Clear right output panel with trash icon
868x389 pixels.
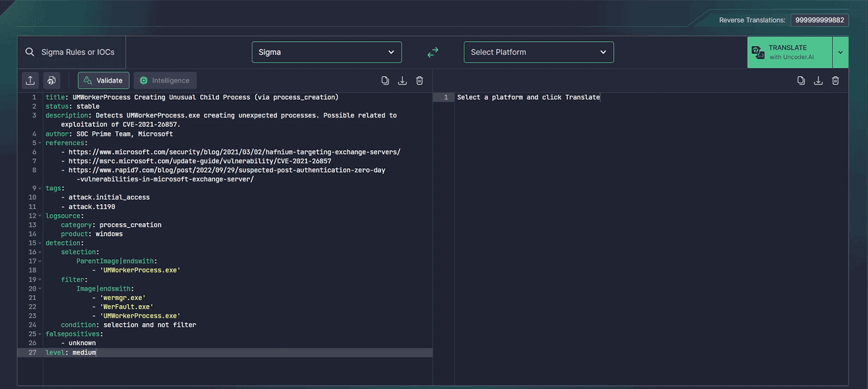pyautogui.click(x=836, y=81)
